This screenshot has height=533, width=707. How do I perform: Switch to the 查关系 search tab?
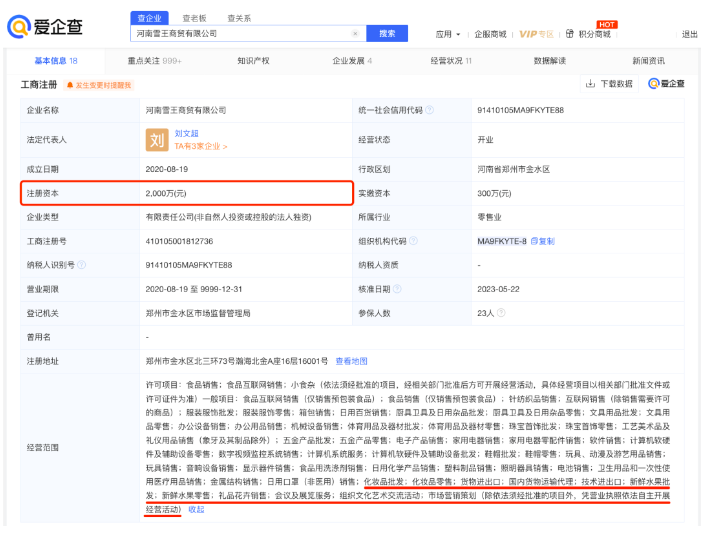(x=239, y=18)
